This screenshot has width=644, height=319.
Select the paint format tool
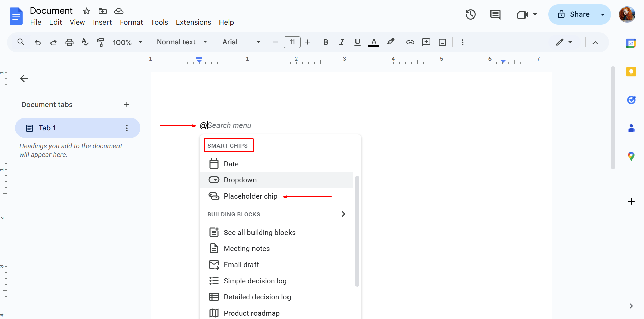point(101,42)
